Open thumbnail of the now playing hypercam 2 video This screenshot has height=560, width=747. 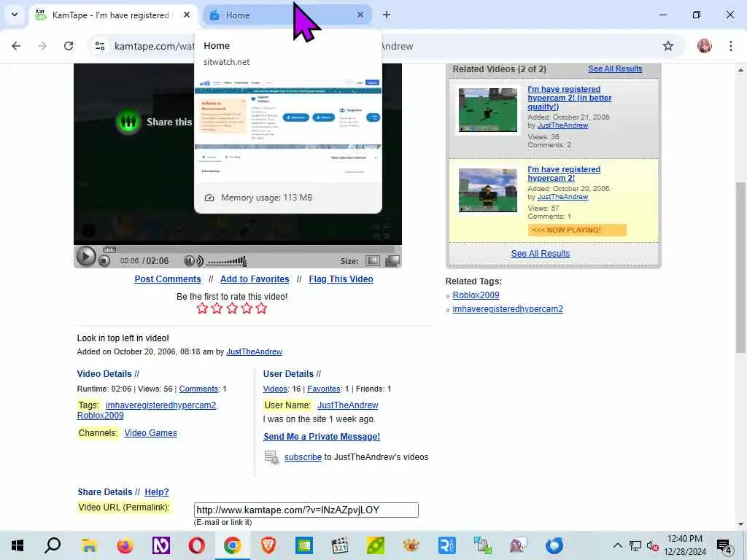point(488,190)
